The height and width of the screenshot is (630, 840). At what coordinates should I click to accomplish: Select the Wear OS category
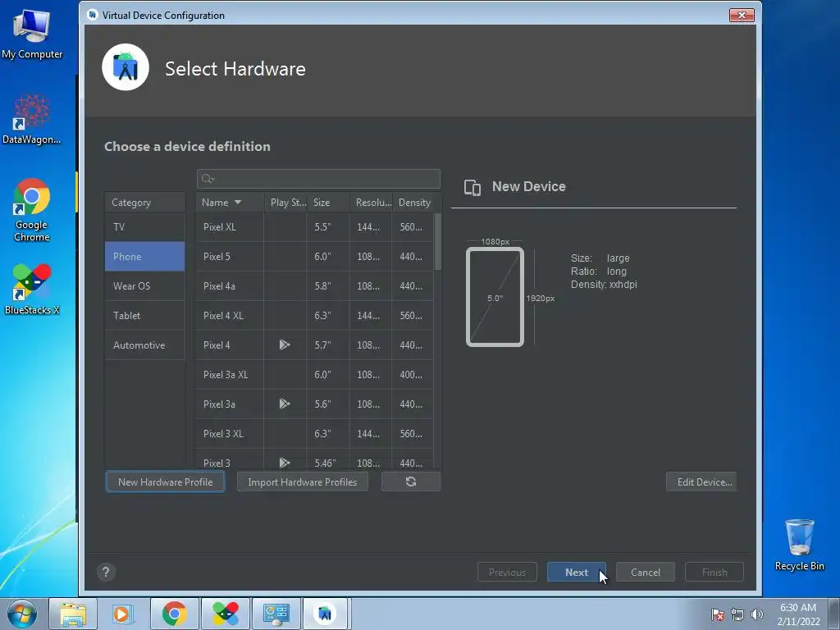pyautogui.click(x=144, y=285)
